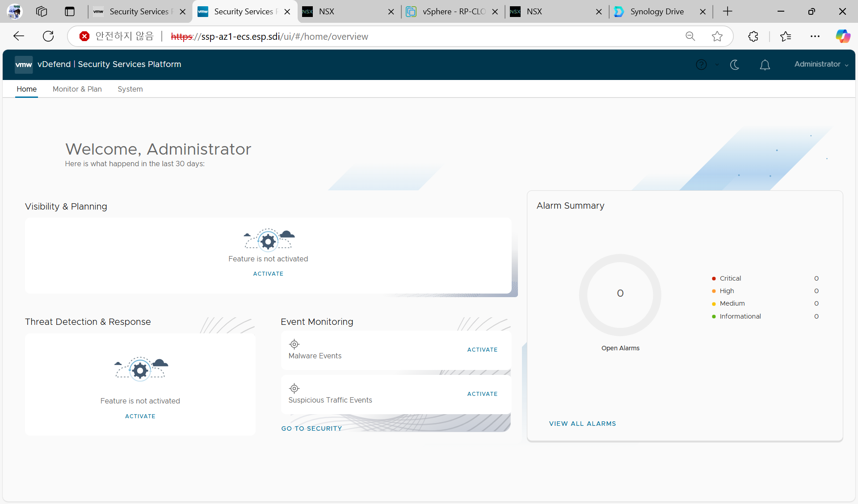
Task: Go back with the browser back arrow
Action: click(19, 36)
